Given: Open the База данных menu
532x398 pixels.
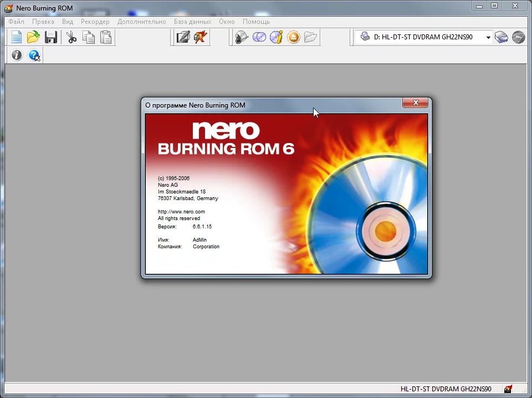Looking at the screenshot, I should click(x=193, y=22).
